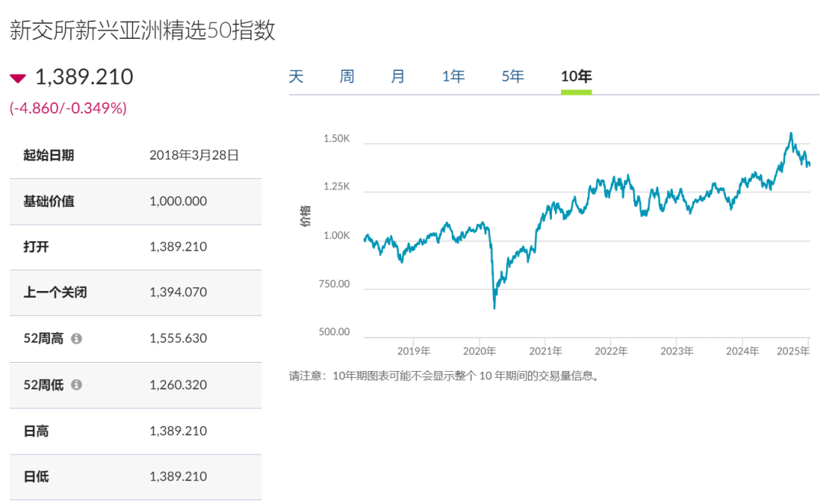This screenshot has width=824, height=504.
Task: Click 52-week high value 1,555.630
Action: point(178,338)
